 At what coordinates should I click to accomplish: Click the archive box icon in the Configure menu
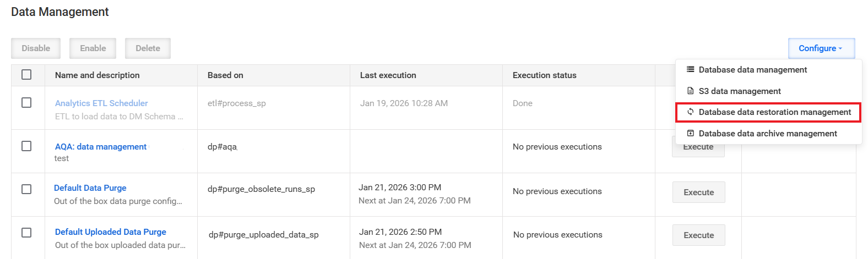coord(690,133)
